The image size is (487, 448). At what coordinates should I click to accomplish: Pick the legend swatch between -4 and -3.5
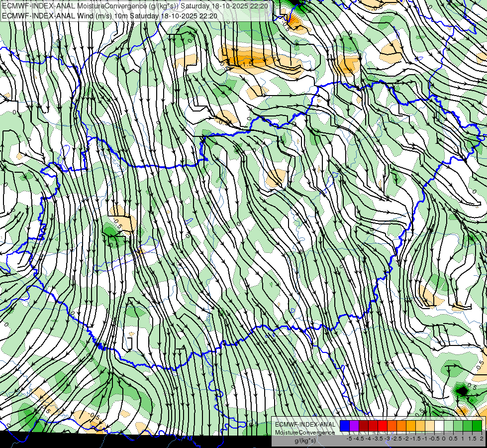tap(373, 426)
